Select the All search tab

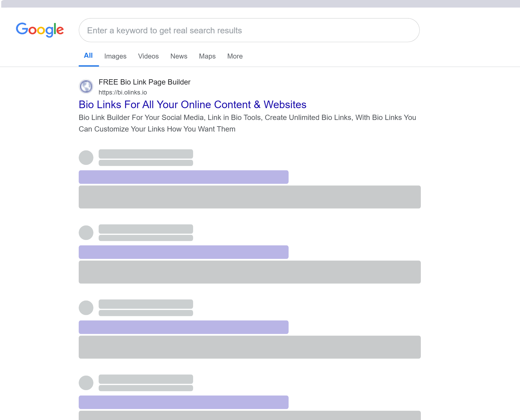pyautogui.click(x=88, y=56)
